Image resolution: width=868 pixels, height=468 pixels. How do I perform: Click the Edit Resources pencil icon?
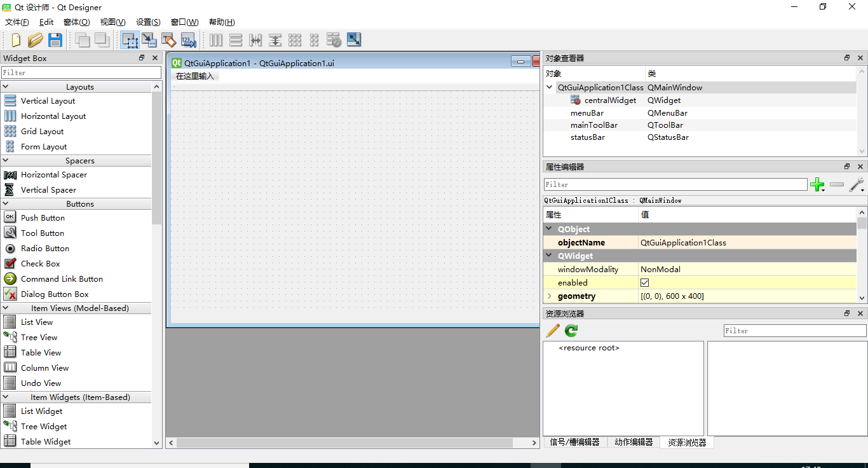pyautogui.click(x=552, y=330)
